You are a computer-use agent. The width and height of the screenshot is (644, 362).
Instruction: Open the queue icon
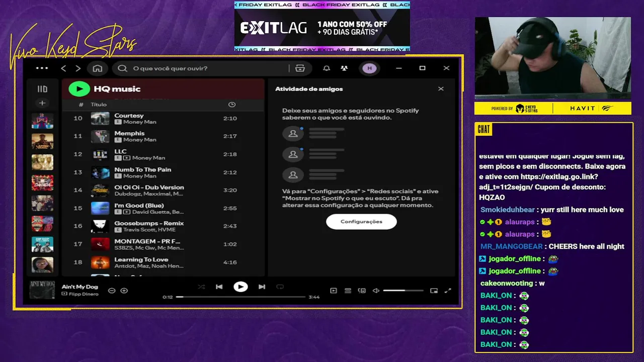[348, 291]
